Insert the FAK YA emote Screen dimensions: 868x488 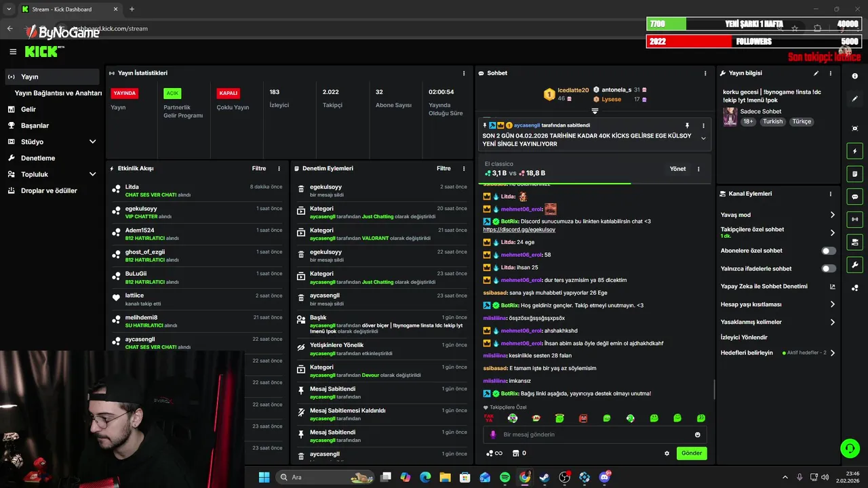[488, 418]
